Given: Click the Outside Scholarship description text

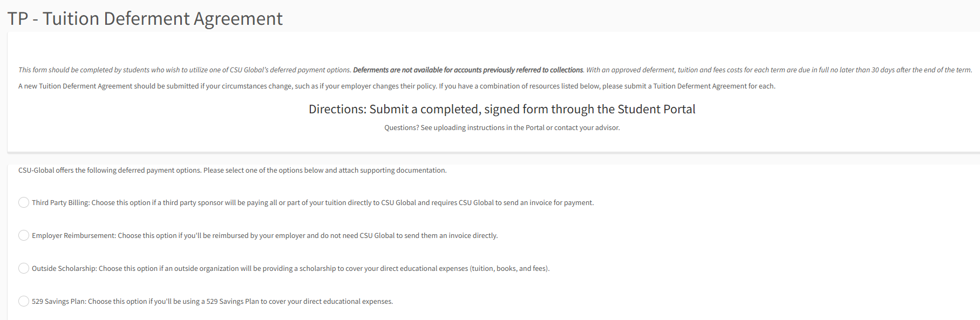Looking at the screenshot, I should pos(290,269).
